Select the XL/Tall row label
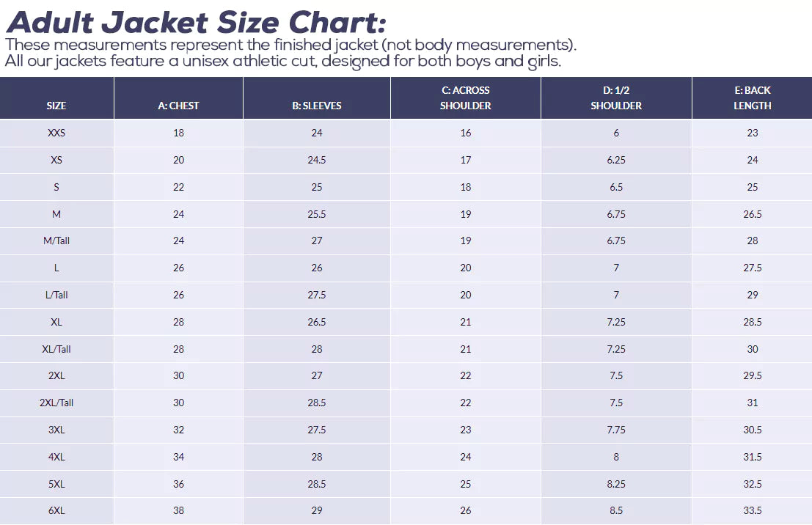 (56, 349)
